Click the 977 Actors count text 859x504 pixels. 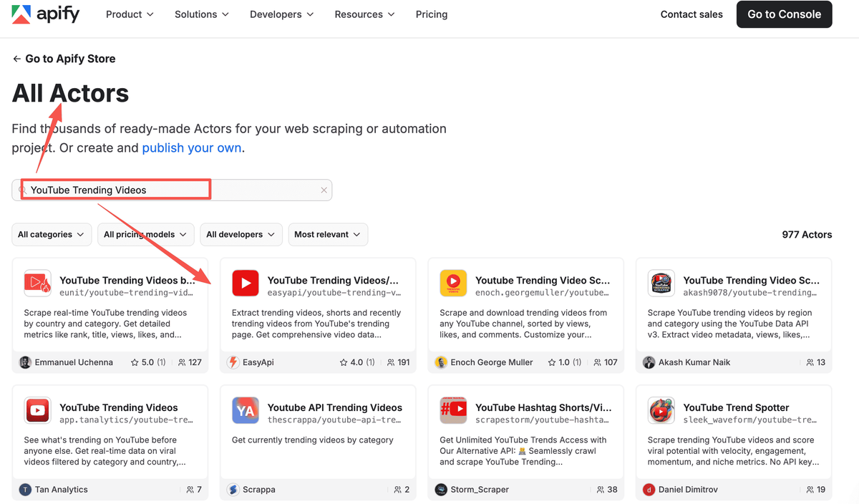pyautogui.click(x=807, y=235)
